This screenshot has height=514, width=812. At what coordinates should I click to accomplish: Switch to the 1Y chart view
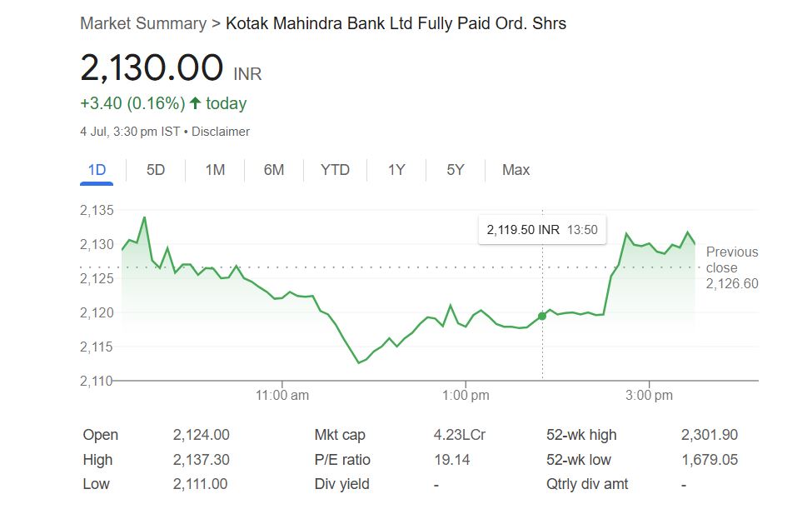click(x=396, y=170)
